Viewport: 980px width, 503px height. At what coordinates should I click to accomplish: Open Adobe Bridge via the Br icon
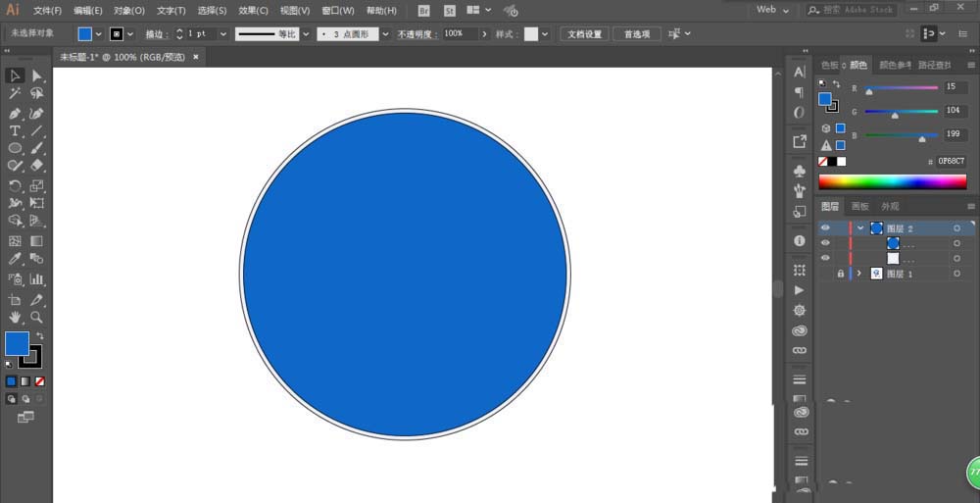pyautogui.click(x=423, y=10)
